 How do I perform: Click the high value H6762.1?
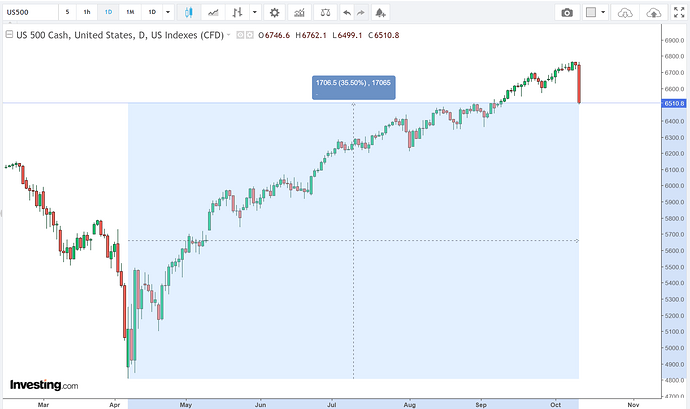coord(311,35)
